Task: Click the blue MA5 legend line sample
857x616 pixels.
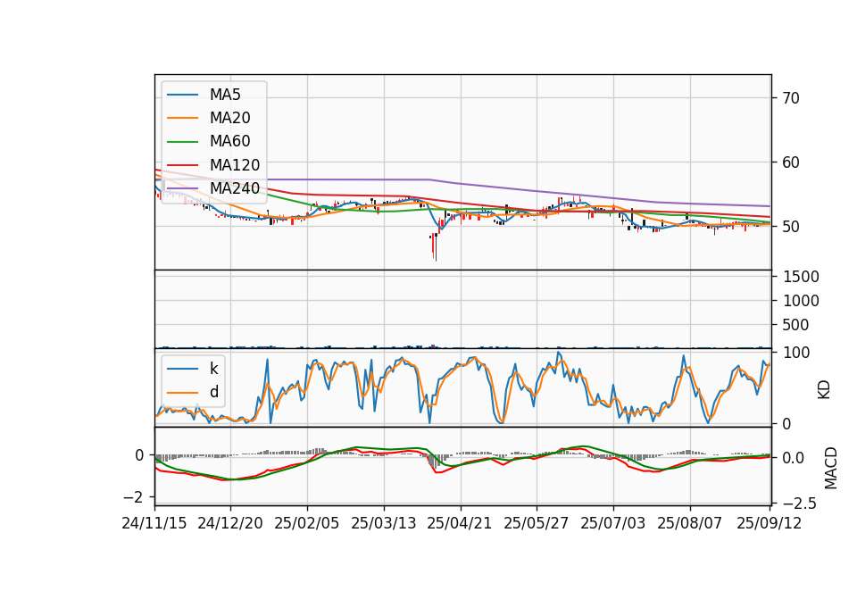Action: pyautogui.click(x=182, y=95)
